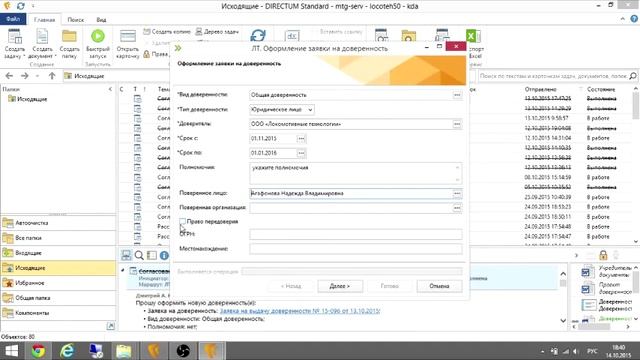The width and height of the screenshot is (640, 360).
Task: Click the magnifier icon in search box
Action: pyautogui.click(x=633, y=76)
